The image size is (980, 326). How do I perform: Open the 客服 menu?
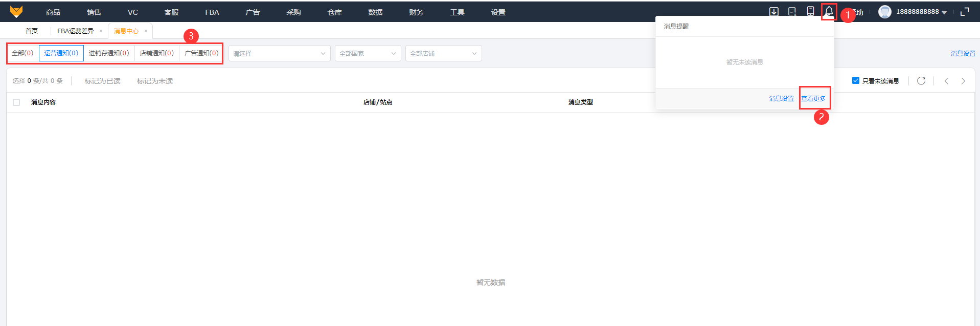(171, 12)
